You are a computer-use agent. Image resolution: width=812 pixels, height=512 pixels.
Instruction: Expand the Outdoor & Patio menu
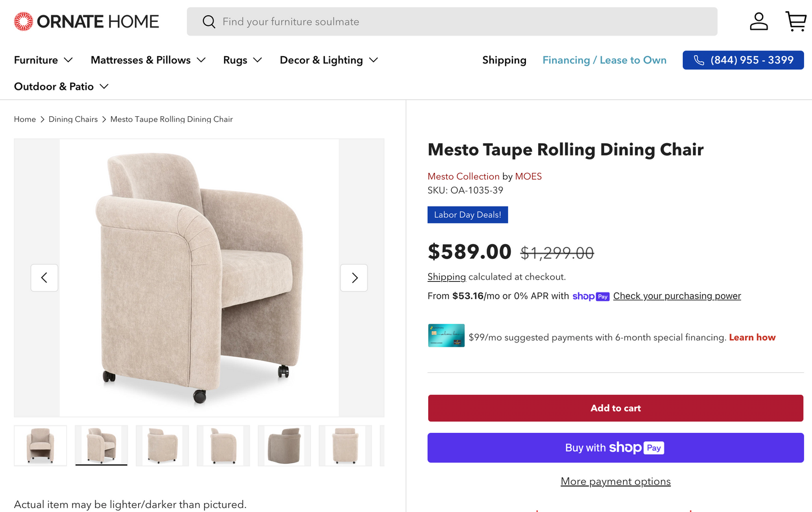tap(61, 86)
